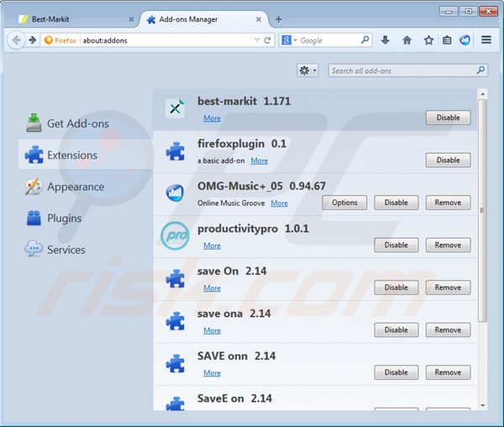Click the Google search box

click(328, 40)
